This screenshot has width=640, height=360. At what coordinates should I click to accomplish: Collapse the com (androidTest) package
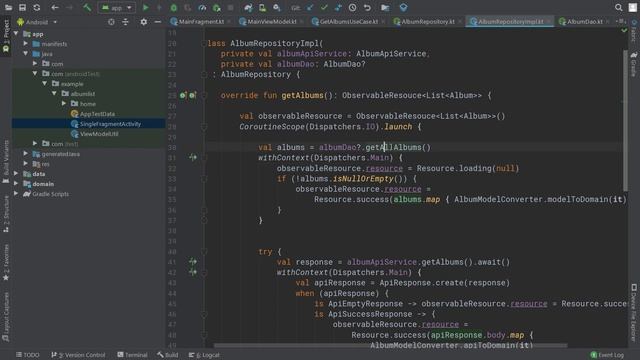point(35,73)
